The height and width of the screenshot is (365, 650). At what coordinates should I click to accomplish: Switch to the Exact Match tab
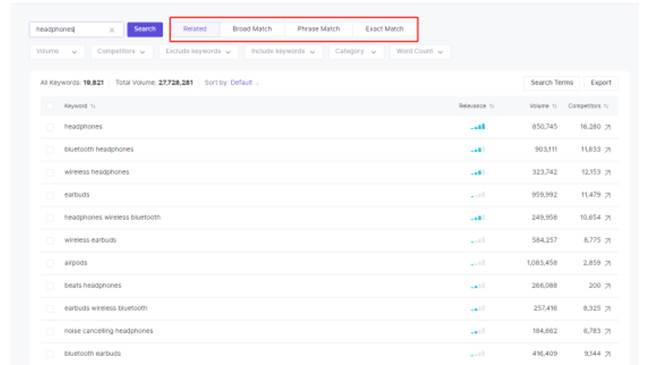pyautogui.click(x=384, y=29)
